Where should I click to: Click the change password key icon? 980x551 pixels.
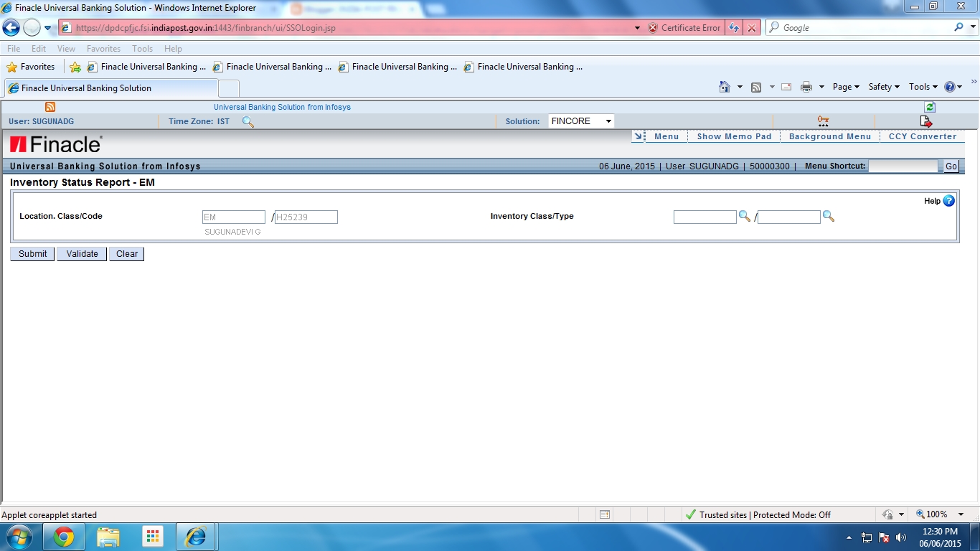[822, 121]
